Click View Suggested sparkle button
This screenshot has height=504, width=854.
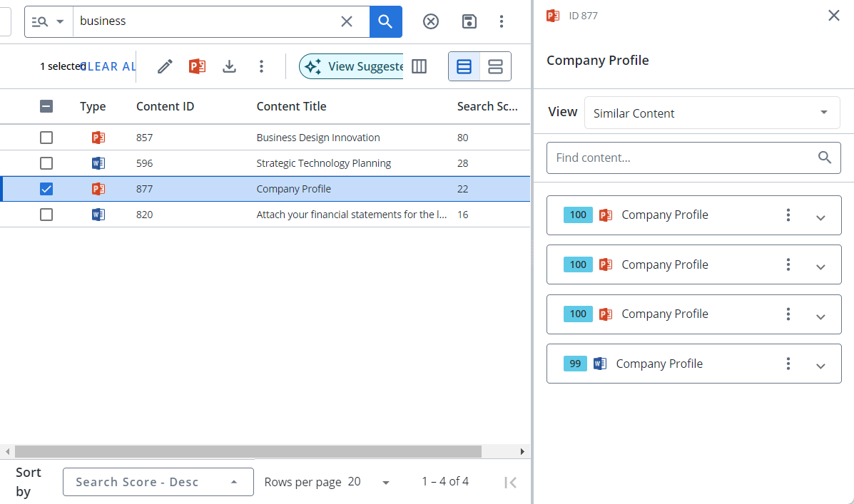[x=351, y=66]
